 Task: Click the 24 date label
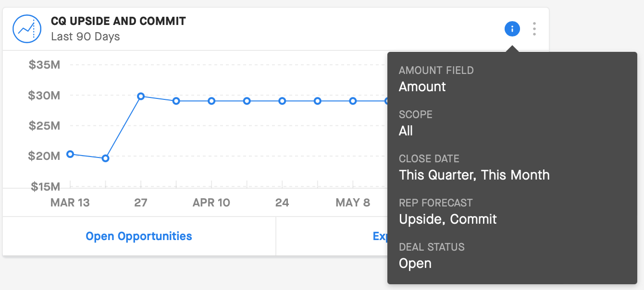pyautogui.click(x=282, y=203)
